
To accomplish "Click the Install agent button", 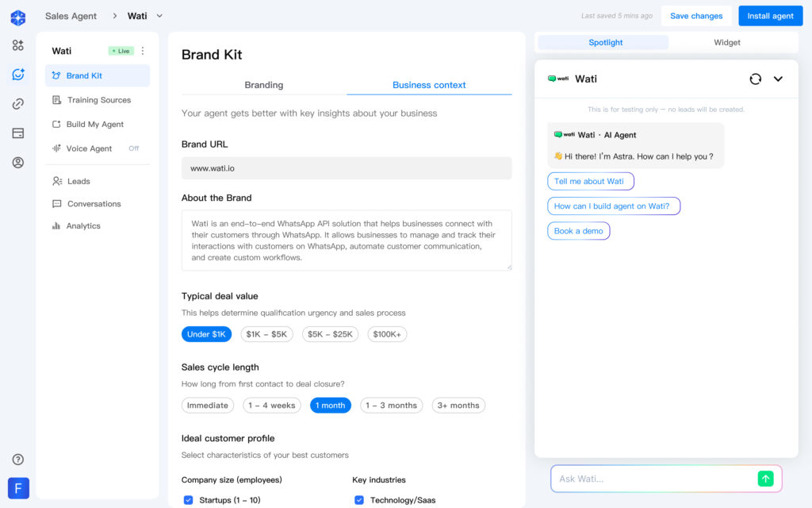I will (x=770, y=16).
